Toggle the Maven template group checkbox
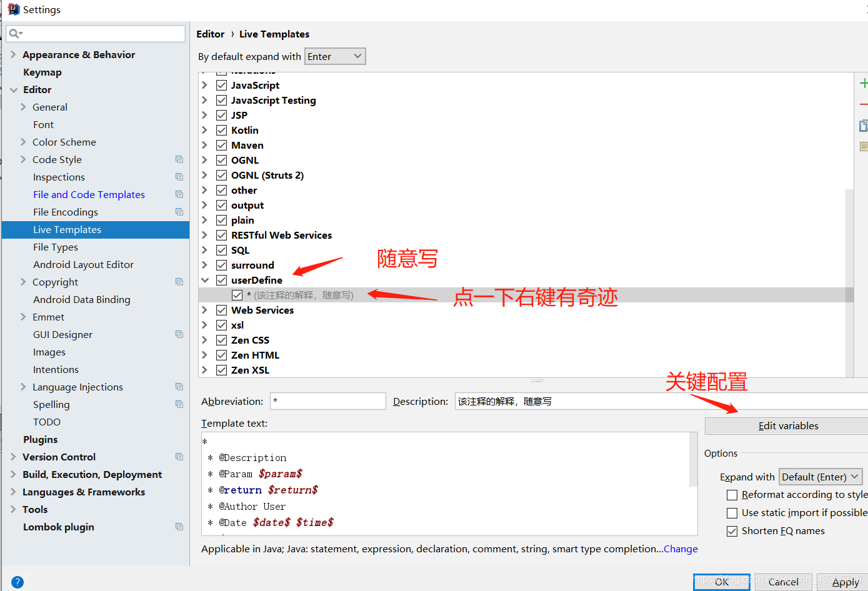This screenshot has width=868, height=591. click(221, 145)
